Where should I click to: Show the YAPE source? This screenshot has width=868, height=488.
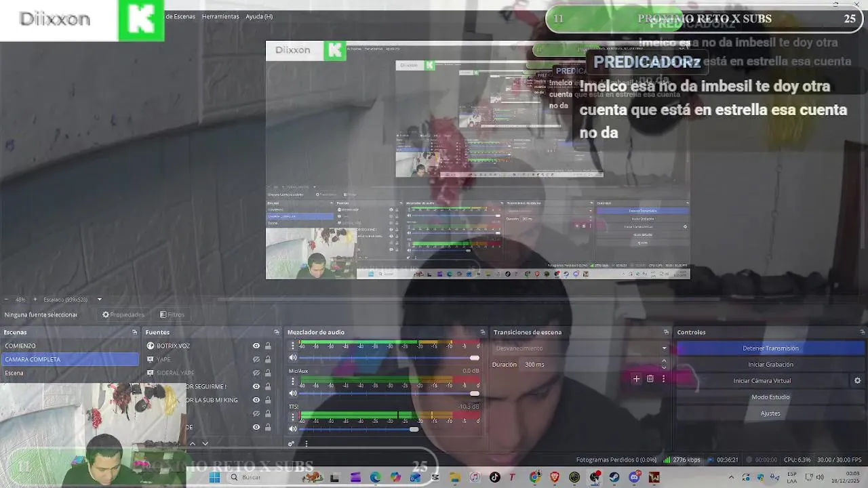click(x=256, y=359)
